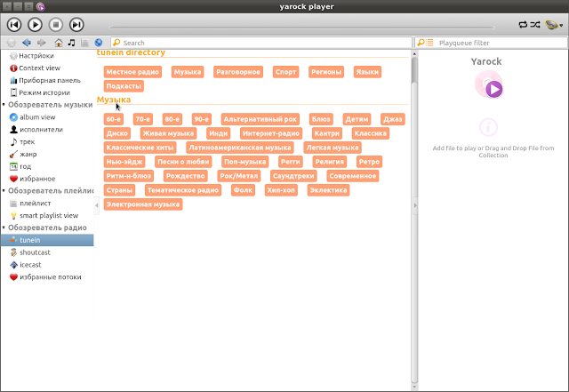Select tunein in sidebar

47,240
